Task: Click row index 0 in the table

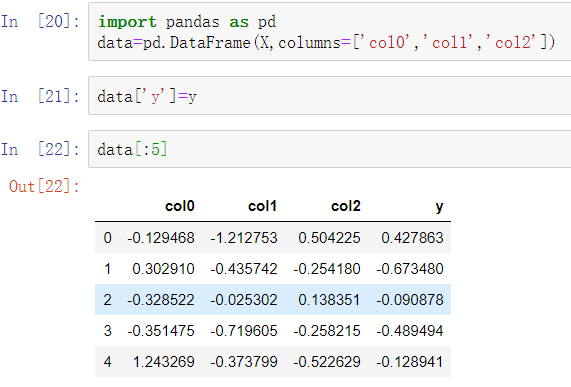Action: 107,238
